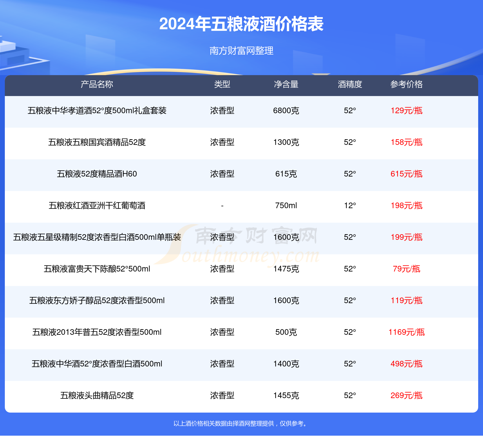The height and width of the screenshot is (448, 483).
Task: Click the 产品名称 column header
Action: [97, 84]
